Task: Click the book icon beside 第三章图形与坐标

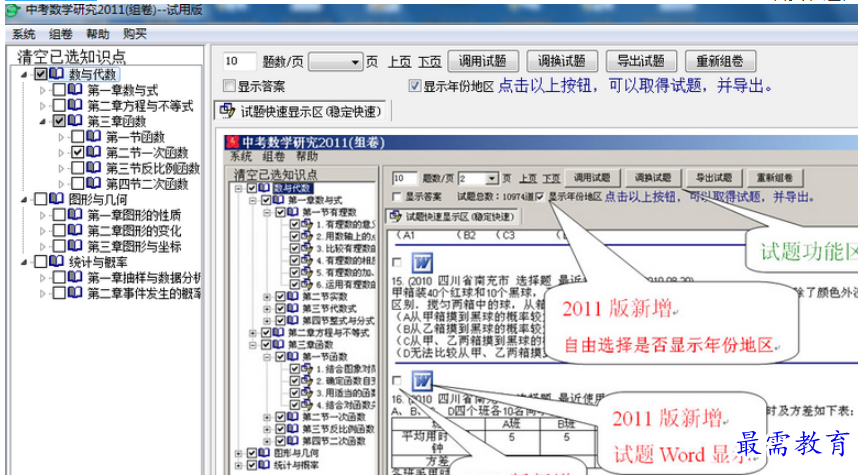Action: pyautogui.click(x=75, y=246)
